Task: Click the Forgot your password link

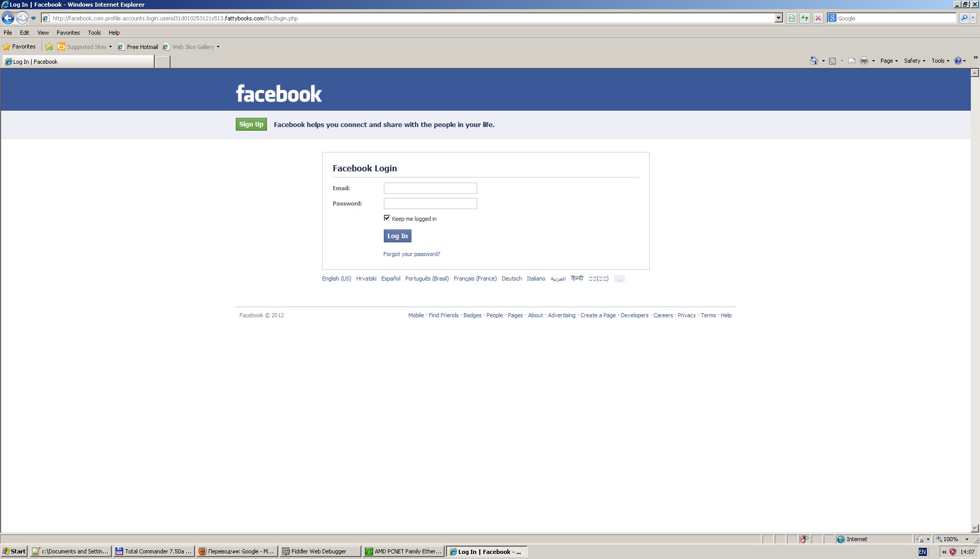Action: [x=411, y=253]
